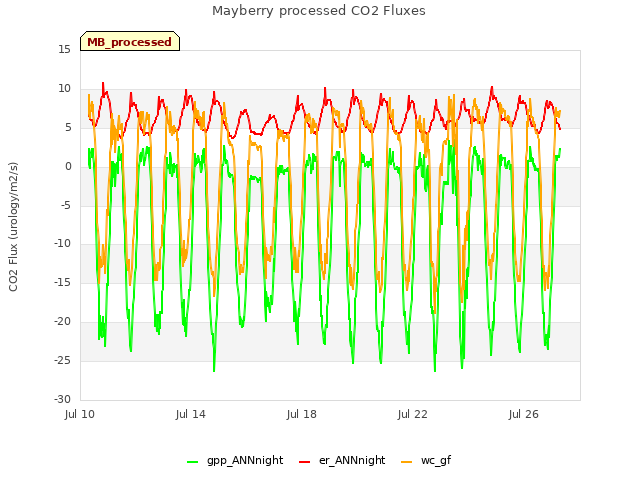Click the chart title Mayberry processed CO2 Fluxes

(x=319, y=11)
